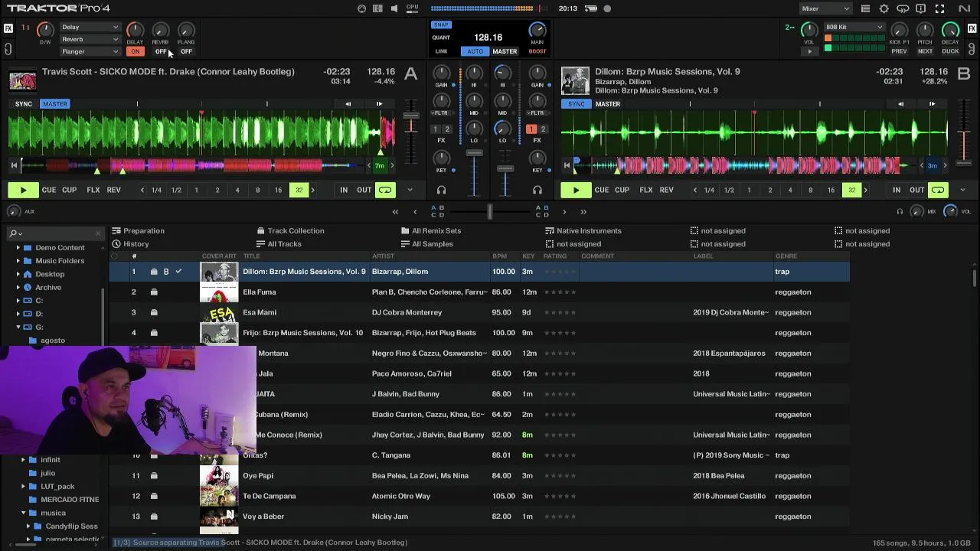Select All Remix Sets favorite

[x=431, y=230]
